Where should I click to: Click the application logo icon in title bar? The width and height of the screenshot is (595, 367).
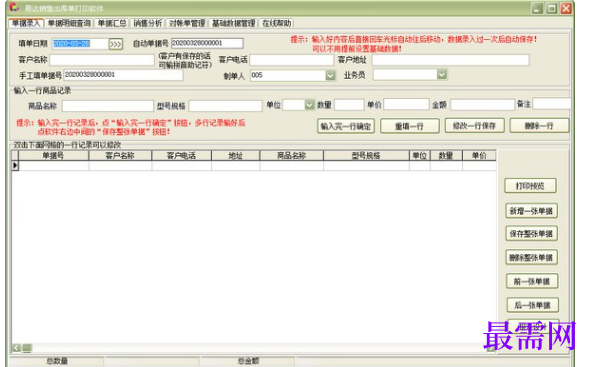click(14, 8)
